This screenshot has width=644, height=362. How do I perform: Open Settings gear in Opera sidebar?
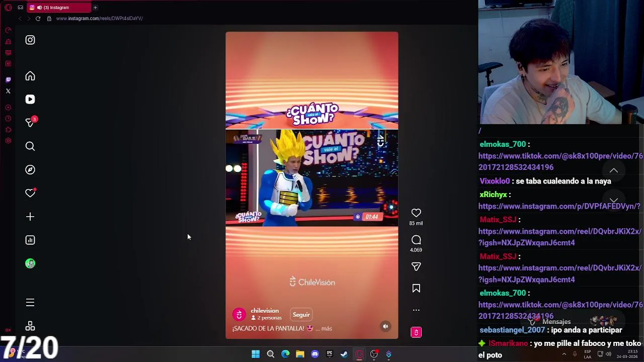8,141
